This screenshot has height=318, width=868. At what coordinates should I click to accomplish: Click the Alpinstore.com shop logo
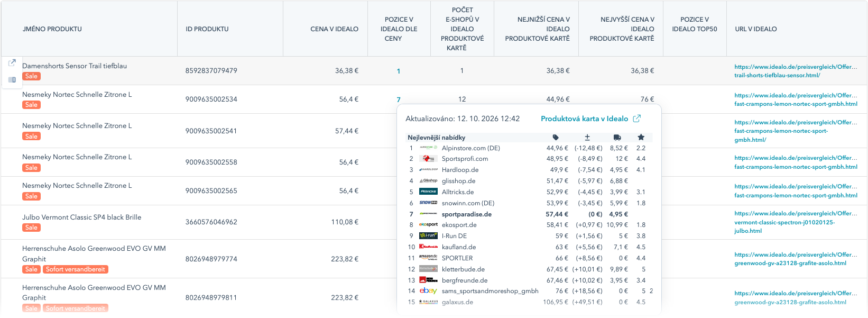(x=428, y=148)
